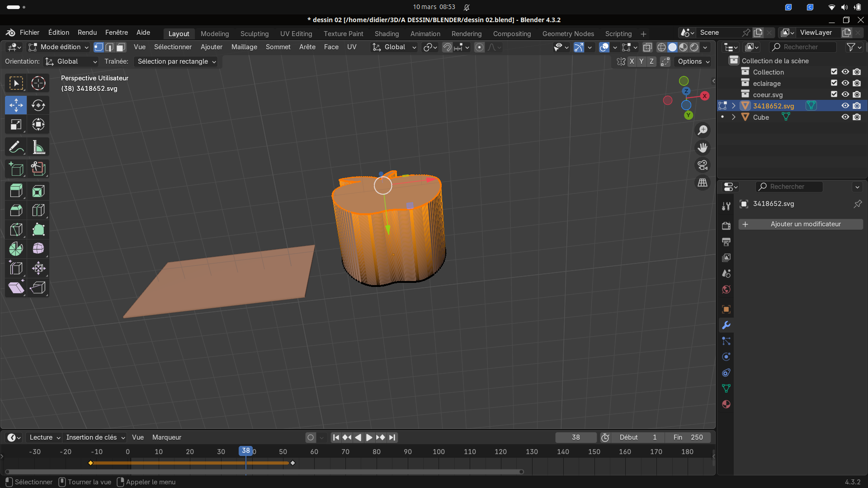Click the current frame field showing 38

[x=576, y=437]
